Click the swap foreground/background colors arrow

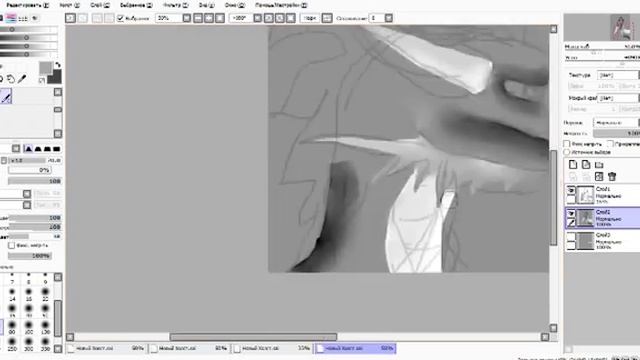[x=58, y=65]
